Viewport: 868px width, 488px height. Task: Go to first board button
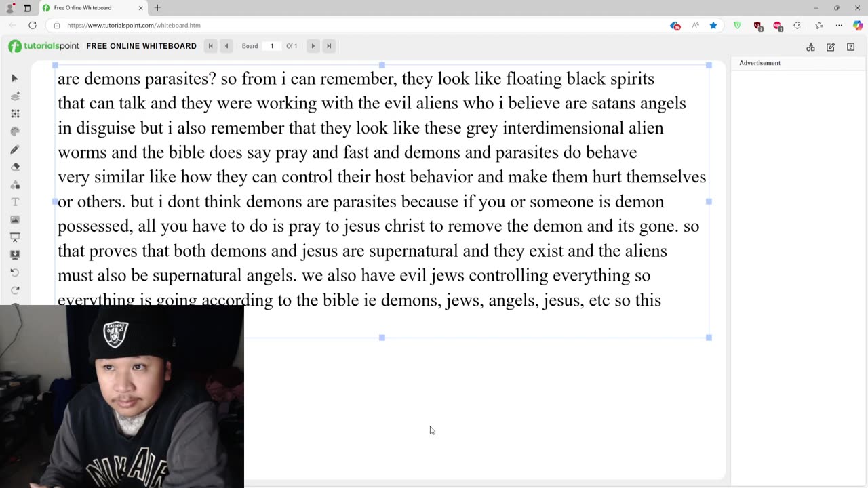210,46
